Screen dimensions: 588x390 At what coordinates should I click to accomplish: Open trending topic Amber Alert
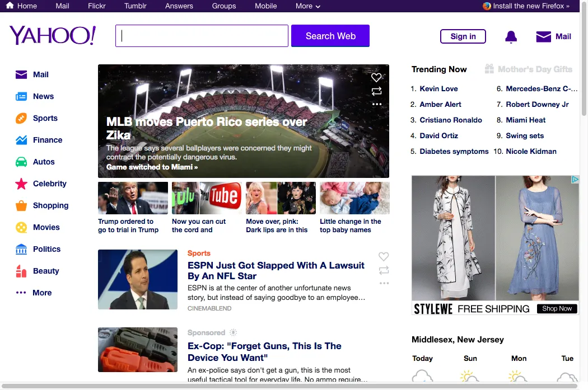[x=440, y=105]
